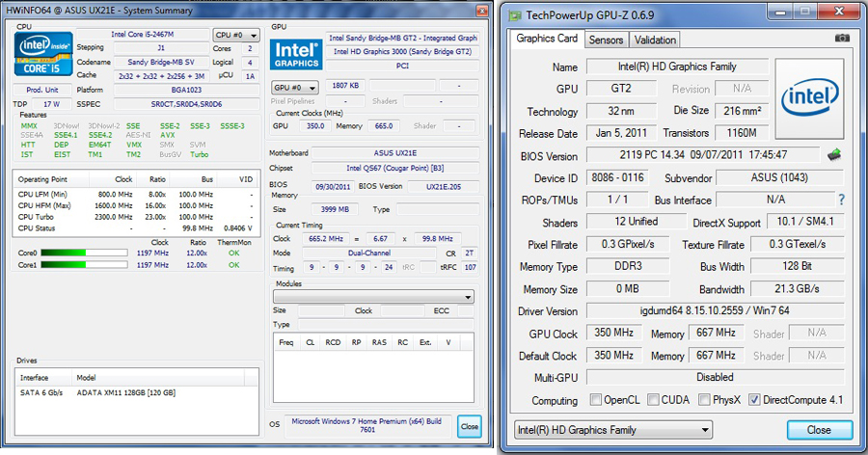Image resolution: width=868 pixels, height=455 pixels.
Task: Click the CPU Turbo operating point row
Action: click(x=136, y=217)
